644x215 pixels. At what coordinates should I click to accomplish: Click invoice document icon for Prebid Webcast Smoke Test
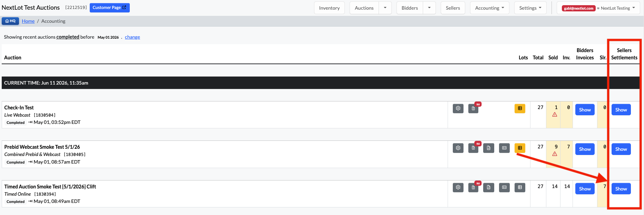473,148
